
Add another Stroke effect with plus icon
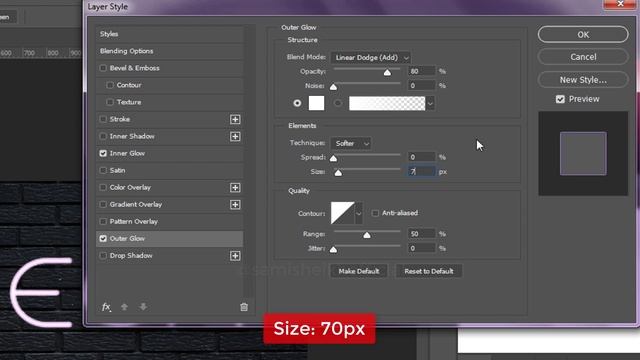[235, 119]
